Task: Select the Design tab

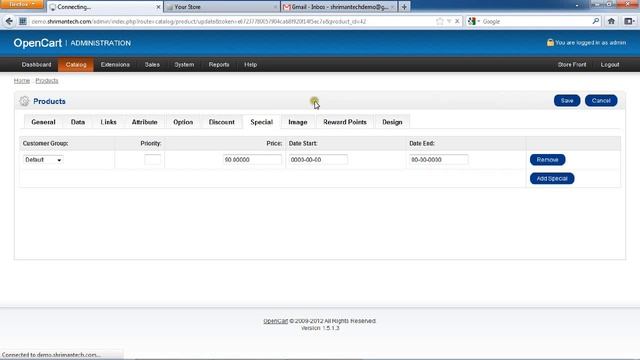Action: (x=392, y=122)
